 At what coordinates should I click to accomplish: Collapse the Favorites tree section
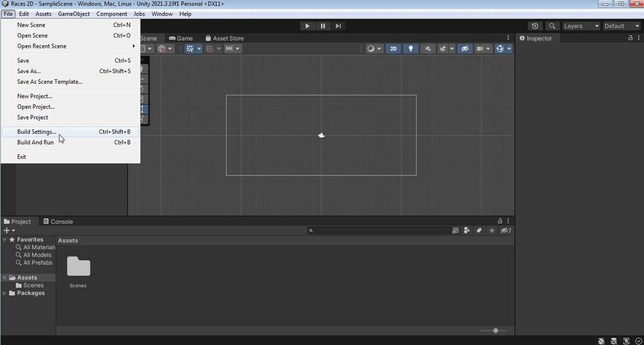pos(5,240)
